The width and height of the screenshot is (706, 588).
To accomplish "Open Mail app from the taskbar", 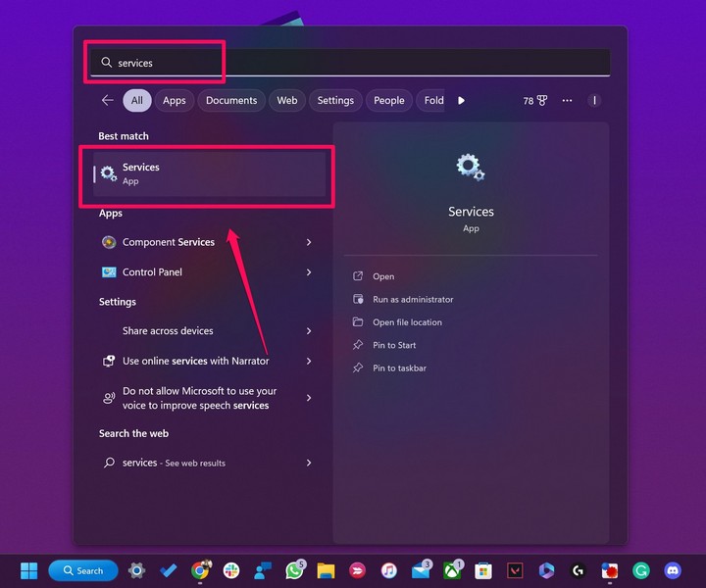I will (x=421, y=571).
